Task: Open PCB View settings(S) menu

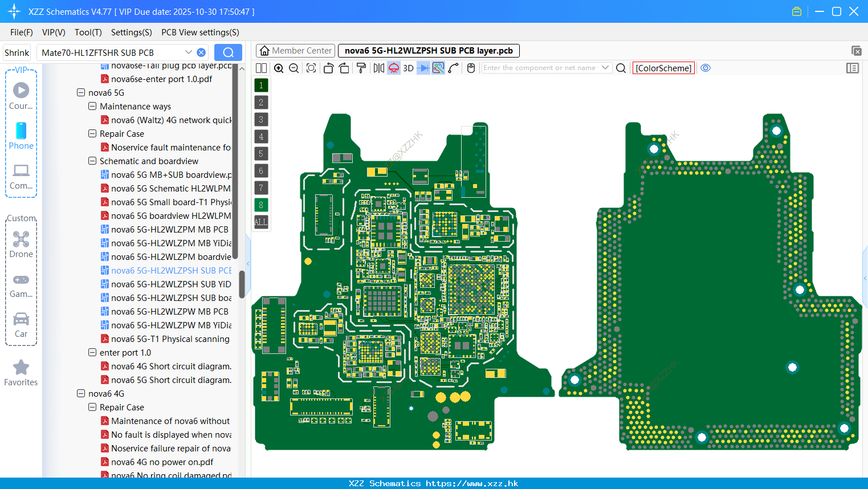Action: tap(200, 32)
